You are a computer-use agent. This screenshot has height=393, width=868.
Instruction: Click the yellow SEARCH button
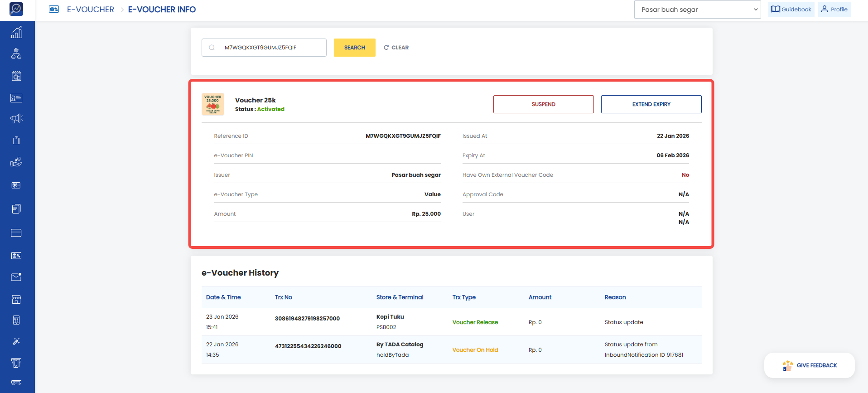354,48
